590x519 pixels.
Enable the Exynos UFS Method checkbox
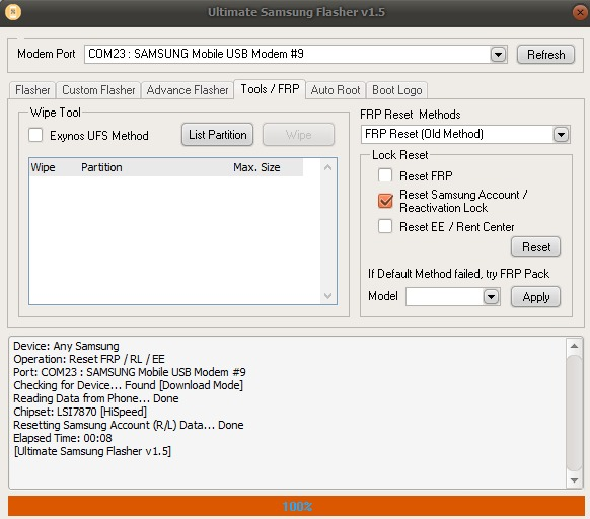tap(36, 135)
